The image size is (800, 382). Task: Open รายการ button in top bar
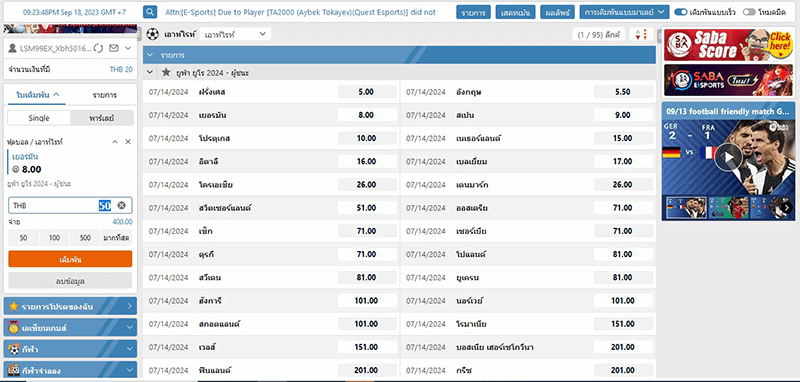point(473,12)
